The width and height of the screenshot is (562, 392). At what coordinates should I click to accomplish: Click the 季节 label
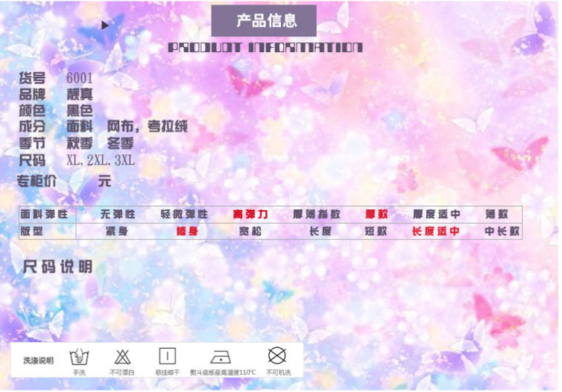[x=32, y=143]
